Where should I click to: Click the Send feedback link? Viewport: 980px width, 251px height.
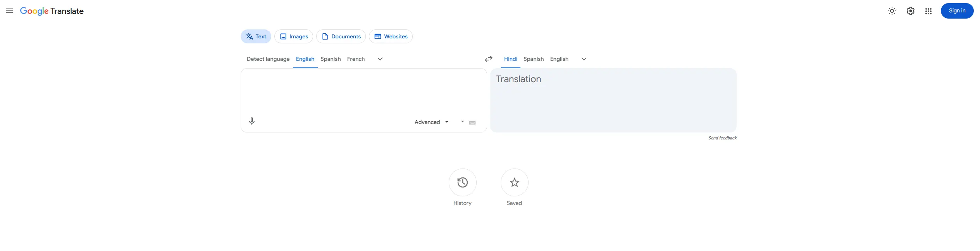point(722,138)
